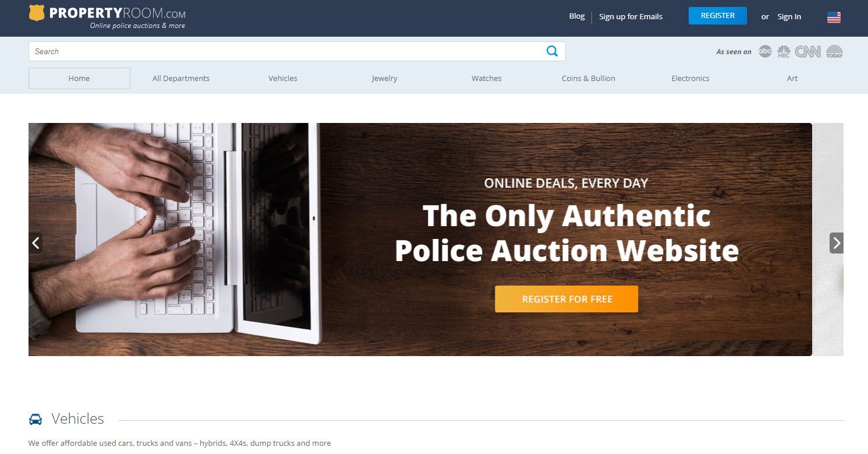The height and width of the screenshot is (454, 868).
Task: Click the blue car icon beside Vehicles
Action: (x=36, y=419)
